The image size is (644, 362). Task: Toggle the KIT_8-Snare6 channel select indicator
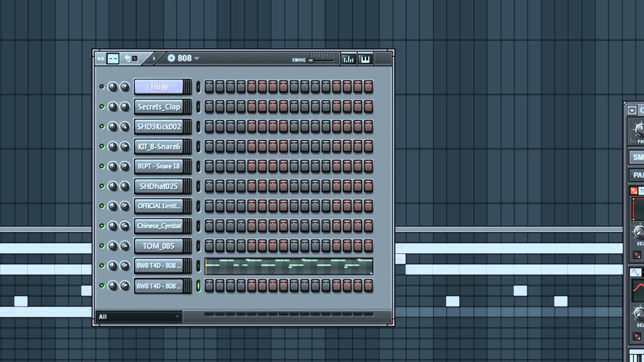(x=198, y=146)
